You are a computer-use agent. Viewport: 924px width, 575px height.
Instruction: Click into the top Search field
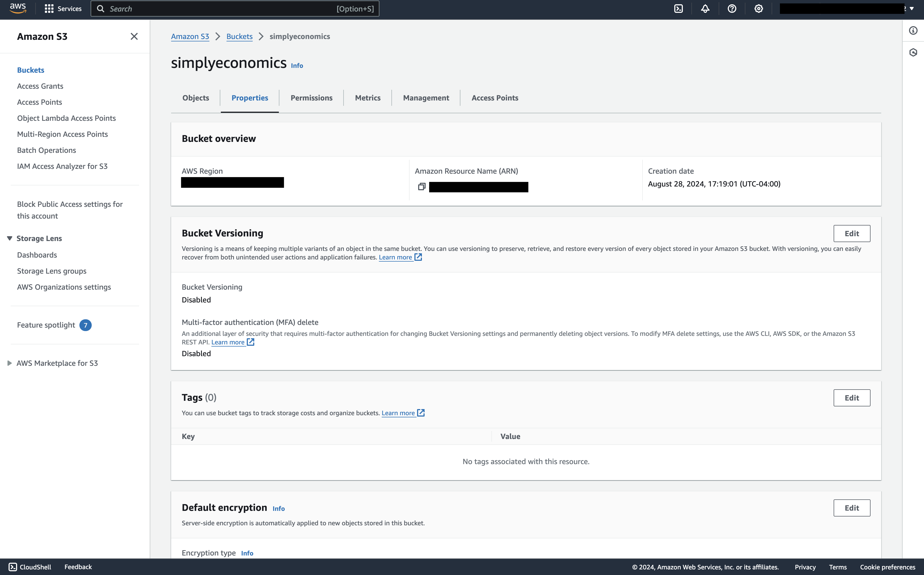click(x=221, y=9)
